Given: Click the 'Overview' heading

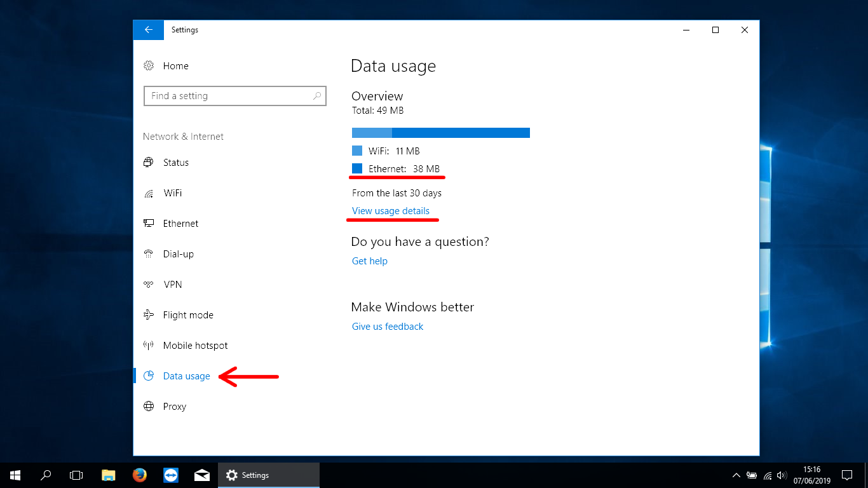Looking at the screenshot, I should pyautogui.click(x=377, y=96).
